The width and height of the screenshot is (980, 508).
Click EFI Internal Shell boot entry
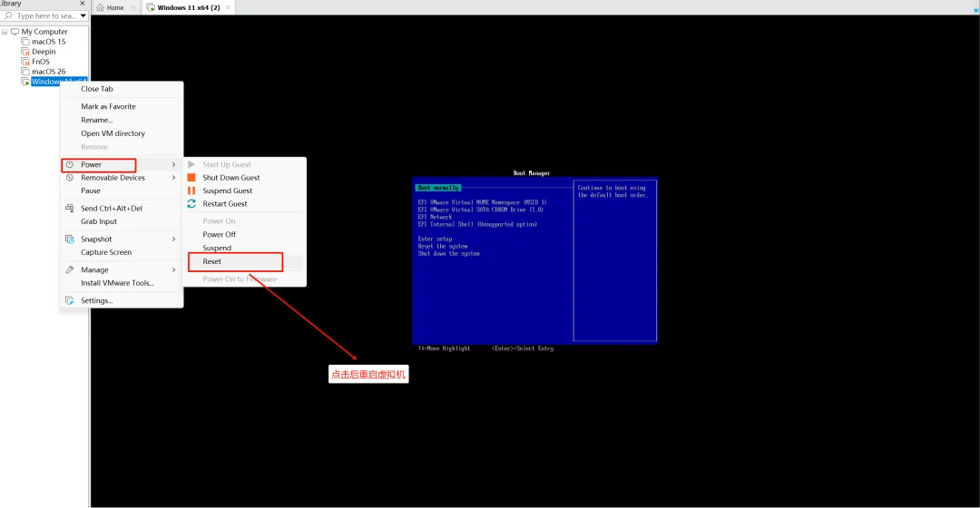point(477,224)
